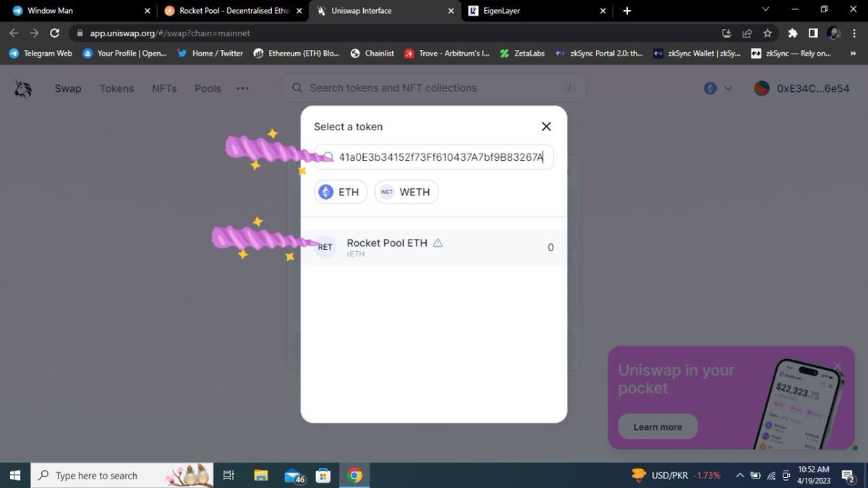Screen dimensions: 868x488
Task: Open a new browser tab
Action: point(627,11)
